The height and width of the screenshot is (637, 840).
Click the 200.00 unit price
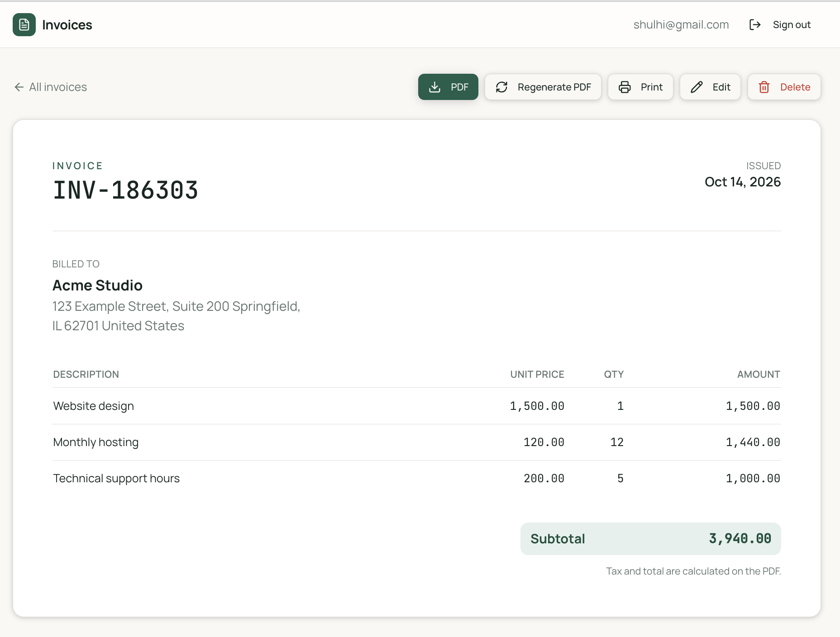pyautogui.click(x=544, y=478)
